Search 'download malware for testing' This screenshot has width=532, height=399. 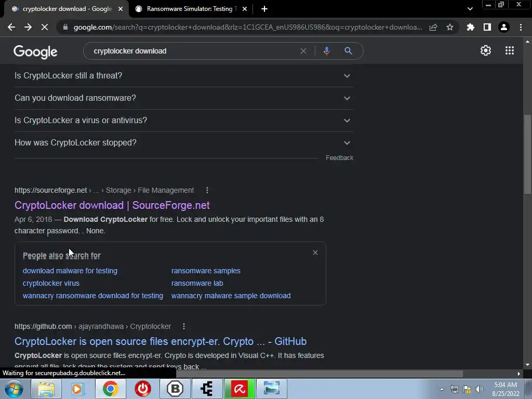70,271
